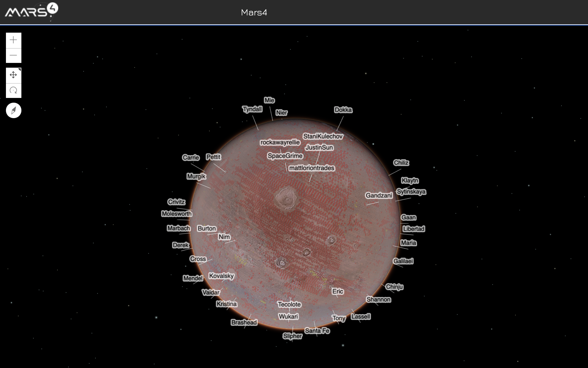The image size is (588, 368).
Task: Click the zoom out minus button
Action: click(x=13, y=55)
